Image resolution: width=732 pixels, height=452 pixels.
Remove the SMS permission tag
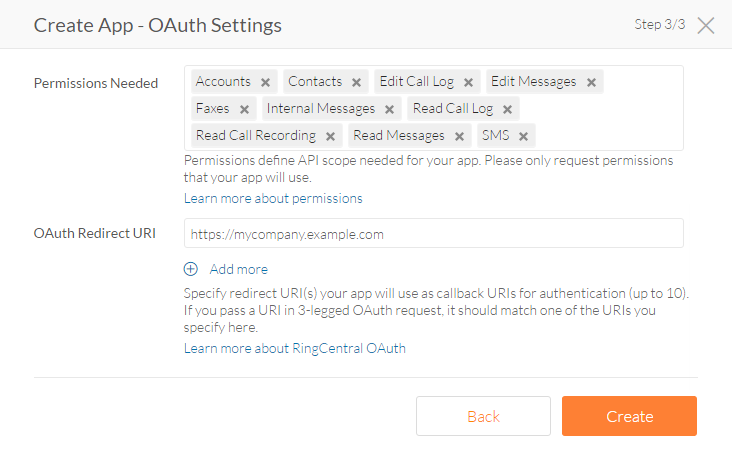click(523, 136)
